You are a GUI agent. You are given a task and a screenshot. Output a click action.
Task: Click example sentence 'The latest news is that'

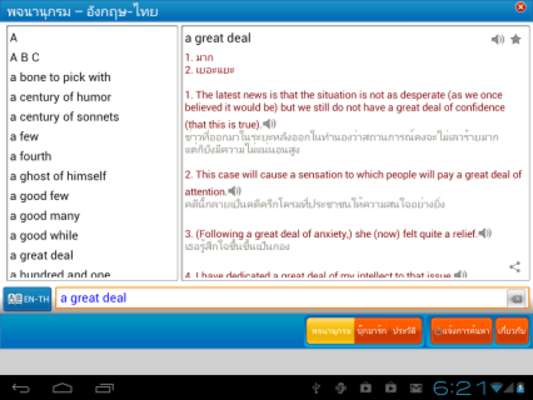(345, 109)
